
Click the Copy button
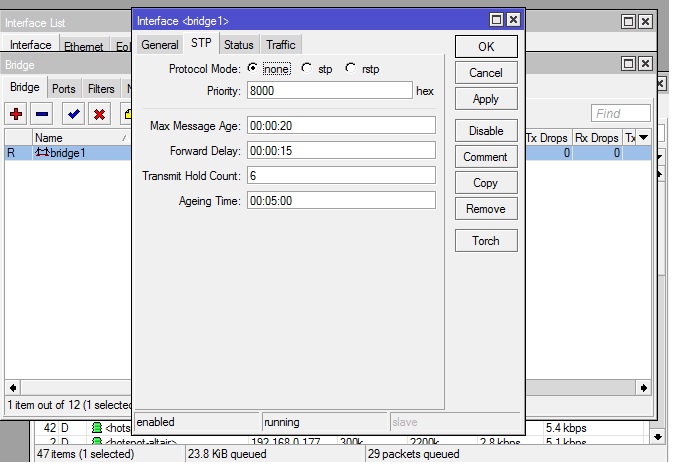486,183
